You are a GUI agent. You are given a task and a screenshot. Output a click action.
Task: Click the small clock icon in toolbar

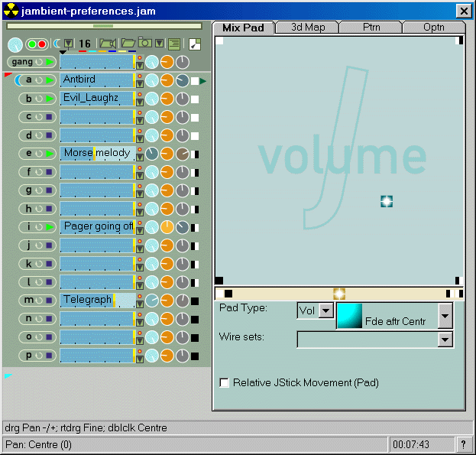coord(57,44)
